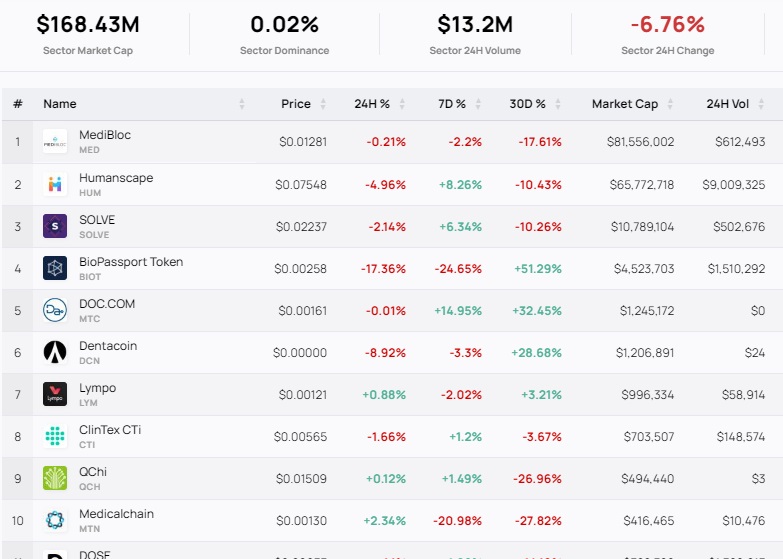Click ClinTex market cap $703,507
This screenshot has width=783, height=559.
pos(649,437)
